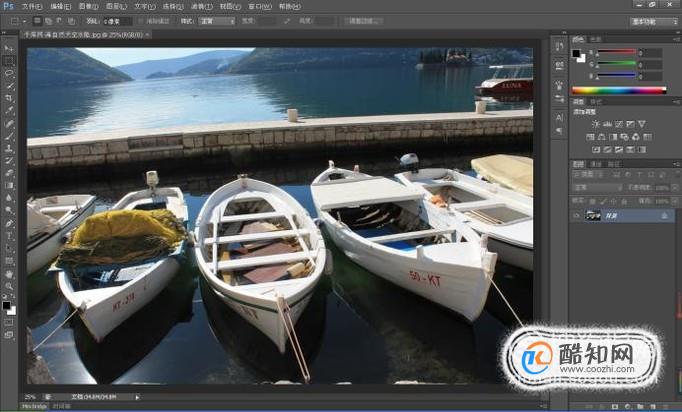Open the Filter menu
682x412 pixels.
pos(202,7)
